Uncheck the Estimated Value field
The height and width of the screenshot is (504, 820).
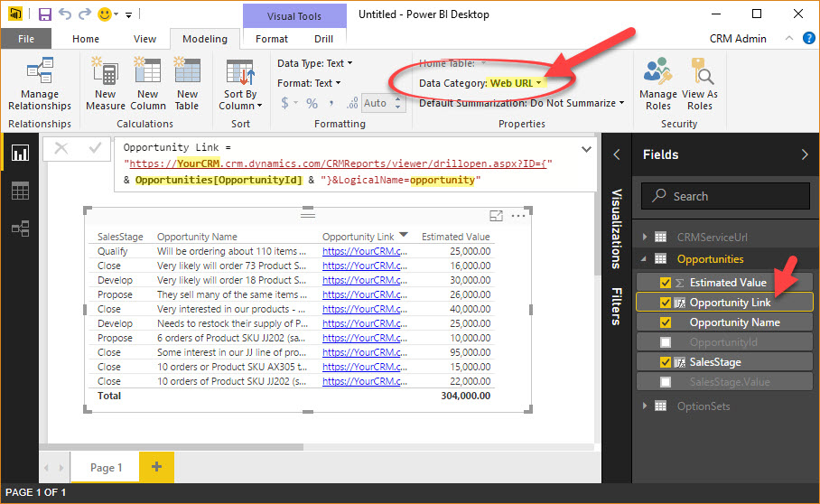click(x=666, y=283)
